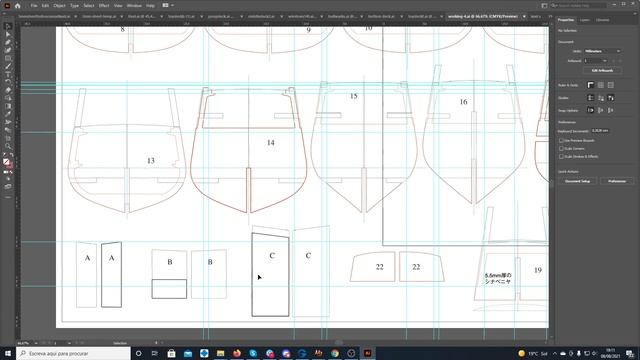The image size is (640, 360).
Task: Open the Arrange Documents icon
Action: pos(165,5)
